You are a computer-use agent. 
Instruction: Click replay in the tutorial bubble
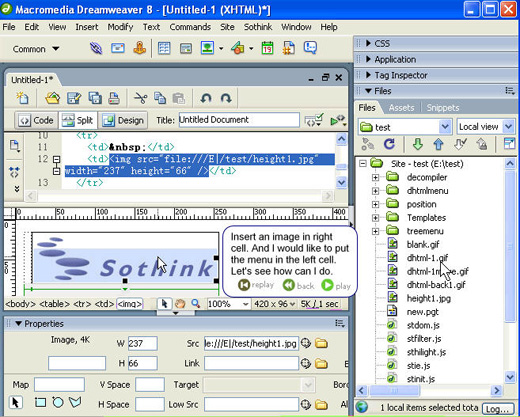pyautogui.click(x=256, y=285)
